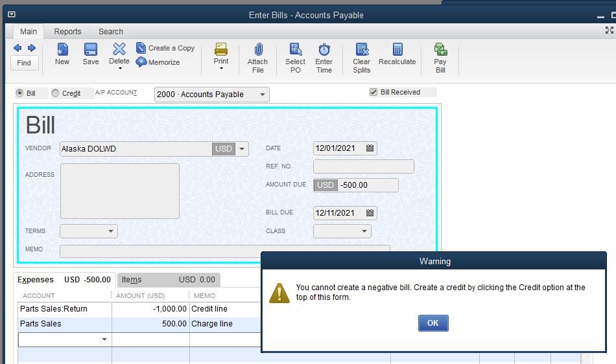Click the Find button
This screenshot has width=616, height=364.
point(24,63)
